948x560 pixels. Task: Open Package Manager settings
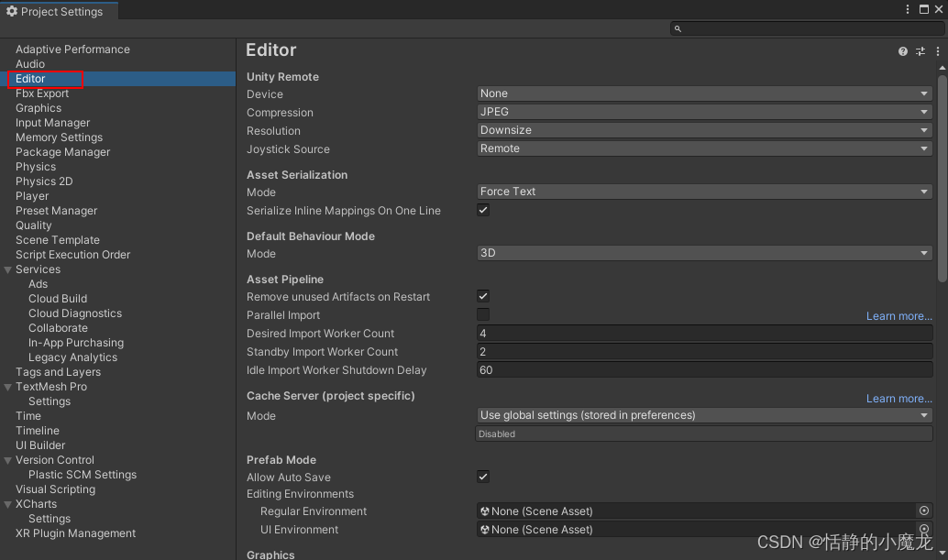coord(63,152)
